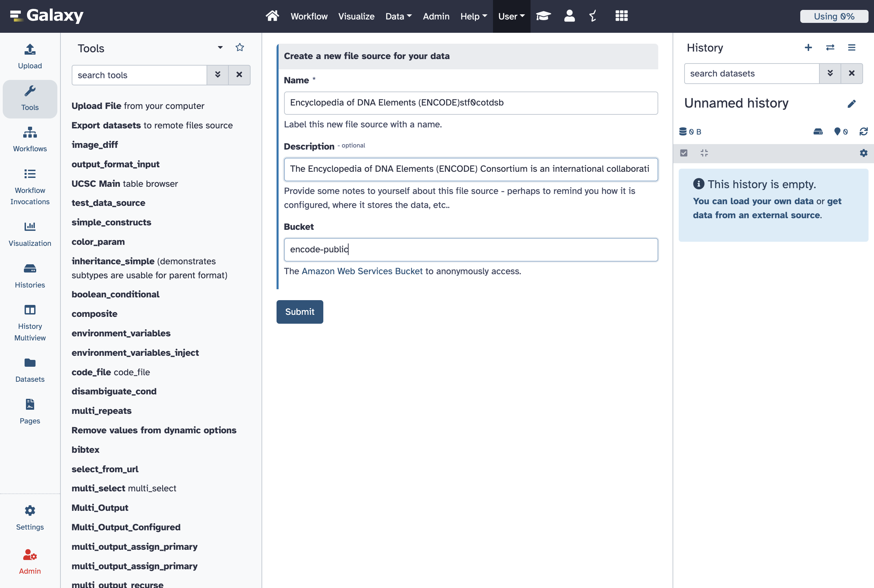Open the Help dropdown menu
Image resolution: width=874 pixels, height=588 pixels.
[473, 16]
